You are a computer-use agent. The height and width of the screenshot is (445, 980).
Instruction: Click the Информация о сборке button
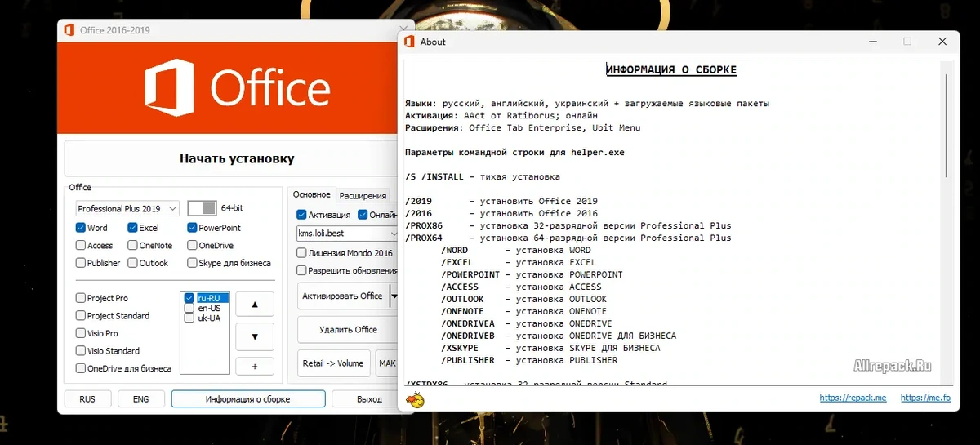point(247,399)
